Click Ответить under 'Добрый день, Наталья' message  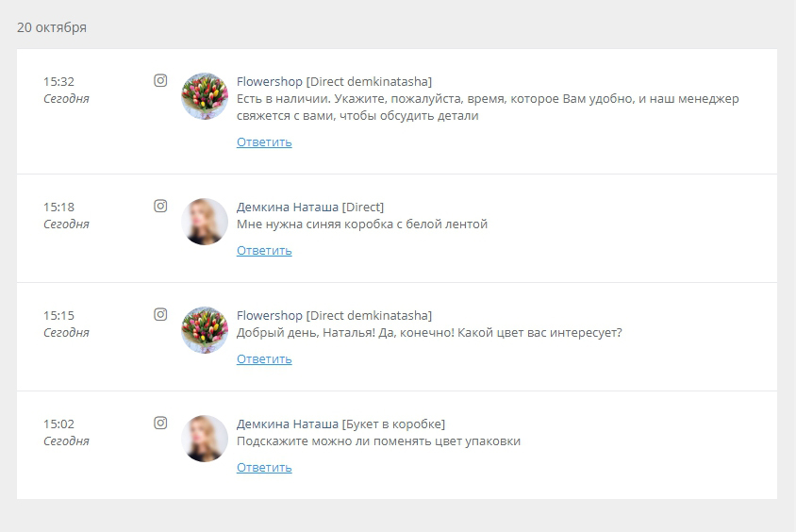[264, 358]
